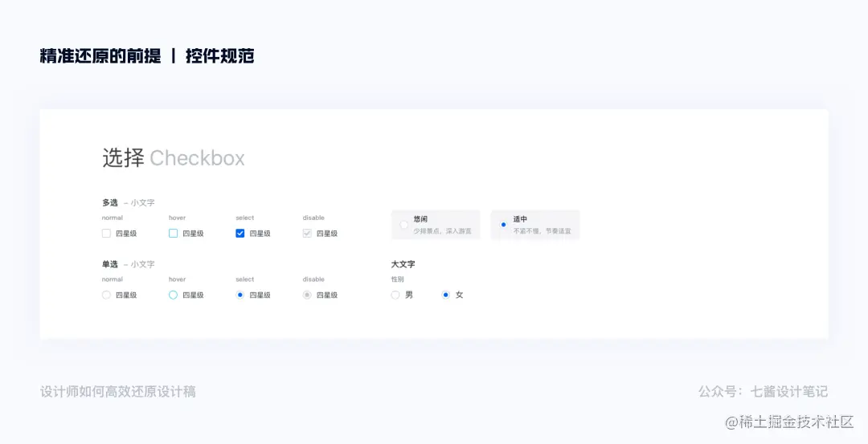Click the 控件规范 title text

click(219, 56)
